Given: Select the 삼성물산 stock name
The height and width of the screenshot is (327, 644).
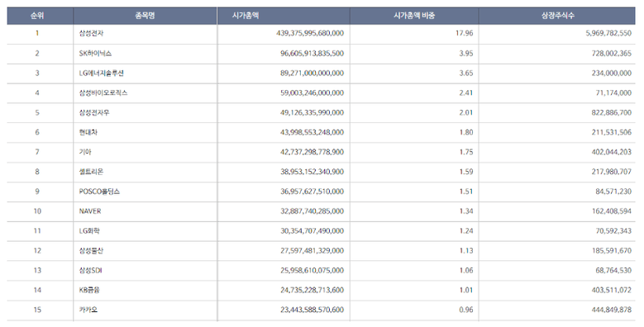Looking at the screenshot, I should coord(91,250).
